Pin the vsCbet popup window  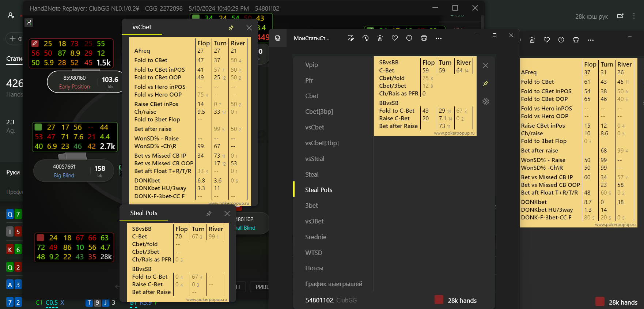tap(231, 28)
